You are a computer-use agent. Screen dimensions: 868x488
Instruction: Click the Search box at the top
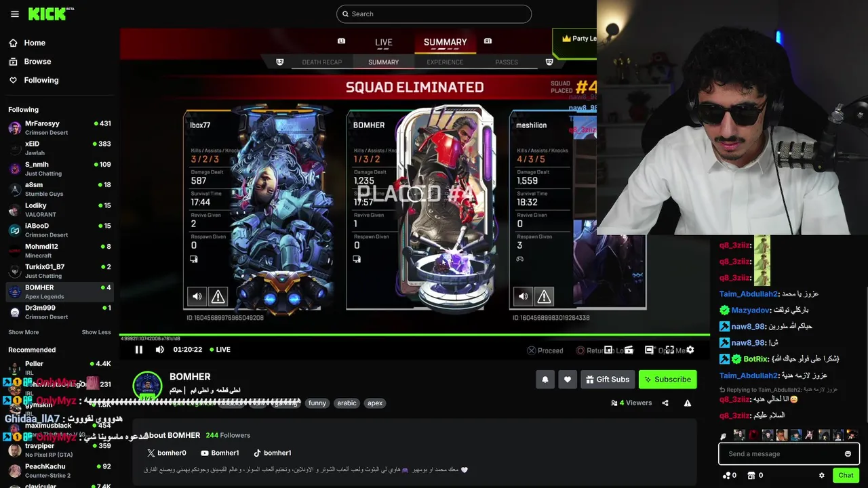click(x=434, y=14)
